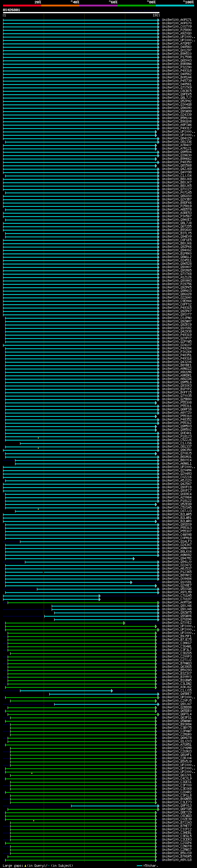
Task: Open hit UniRef100_P25819
Action: 177,206
